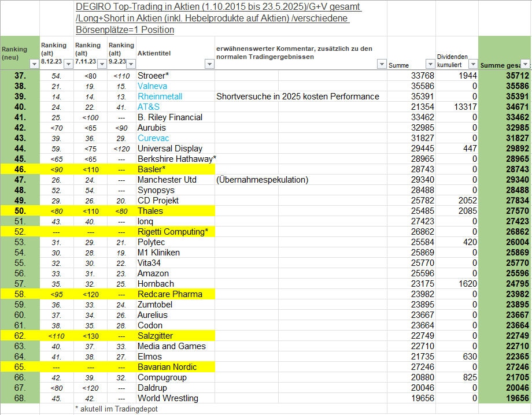The image size is (532, 415).
Task: Select the Universal Display cell
Action: click(175, 149)
